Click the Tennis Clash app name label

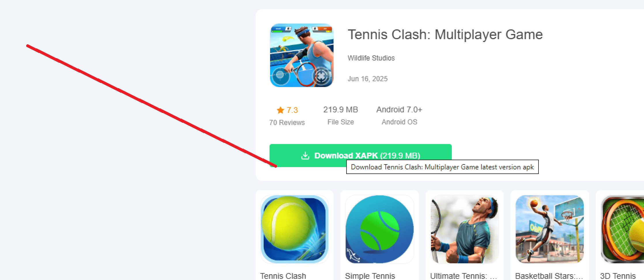click(283, 276)
